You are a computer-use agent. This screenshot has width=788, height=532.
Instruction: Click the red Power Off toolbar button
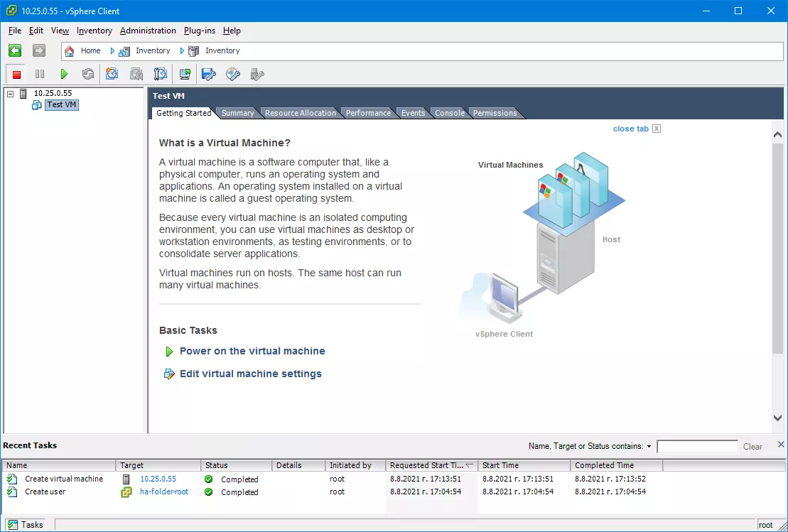[16, 75]
